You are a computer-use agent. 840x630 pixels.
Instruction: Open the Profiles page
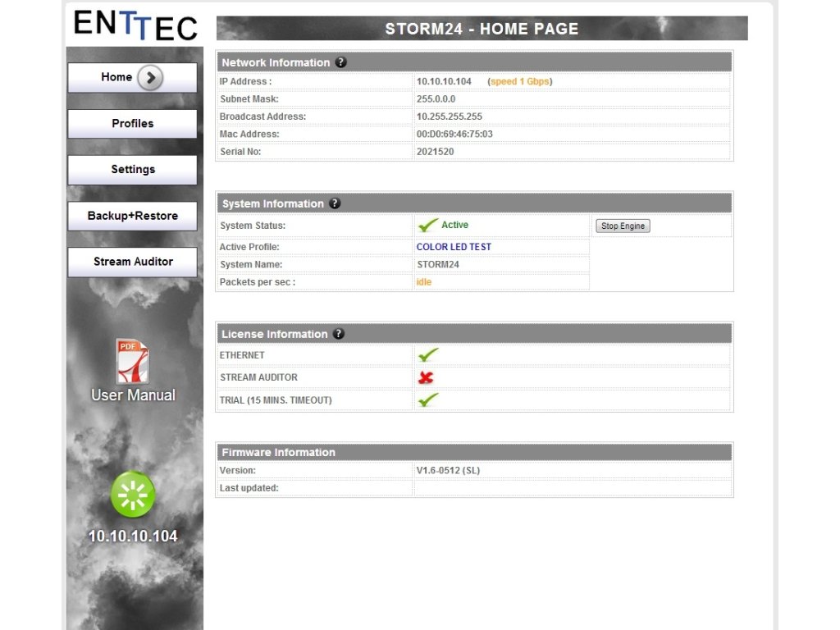click(x=132, y=124)
